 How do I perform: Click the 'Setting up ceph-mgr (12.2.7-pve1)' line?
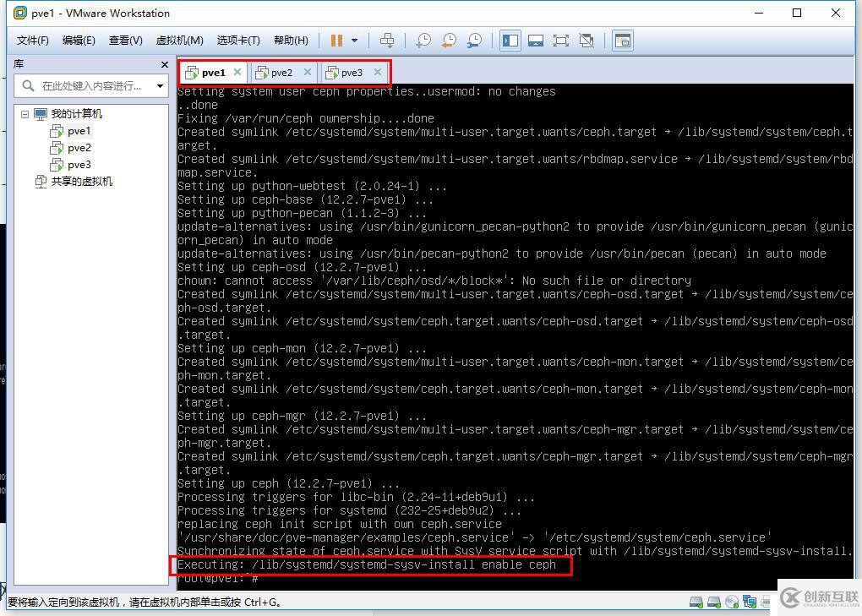coord(302,416)
